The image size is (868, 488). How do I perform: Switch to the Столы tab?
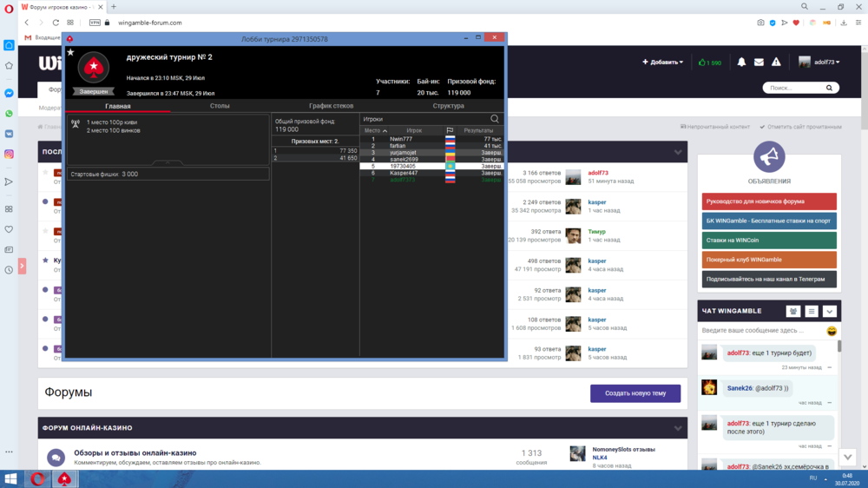pos(220,106)
